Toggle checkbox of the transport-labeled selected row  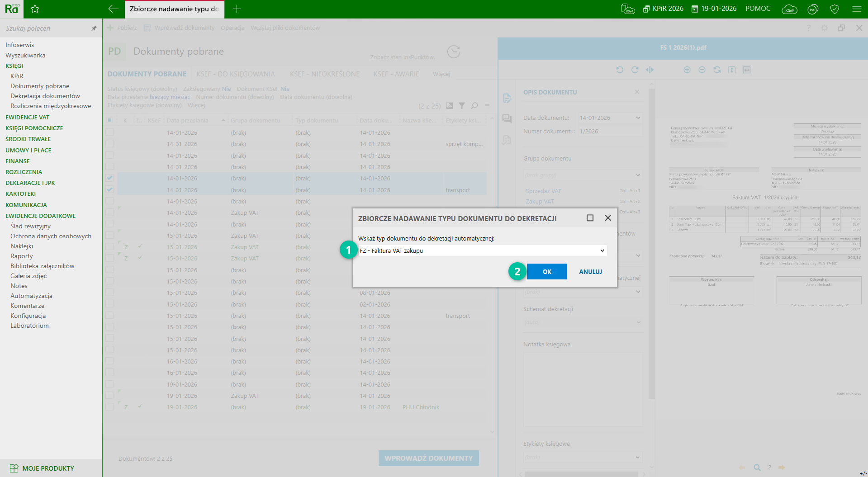[x=110, y=190]
